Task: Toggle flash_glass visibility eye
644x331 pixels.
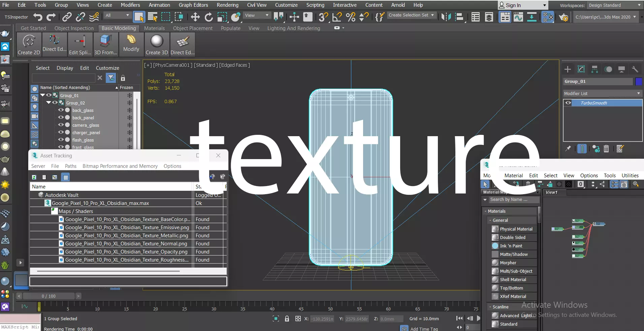Action: point(61,140)
